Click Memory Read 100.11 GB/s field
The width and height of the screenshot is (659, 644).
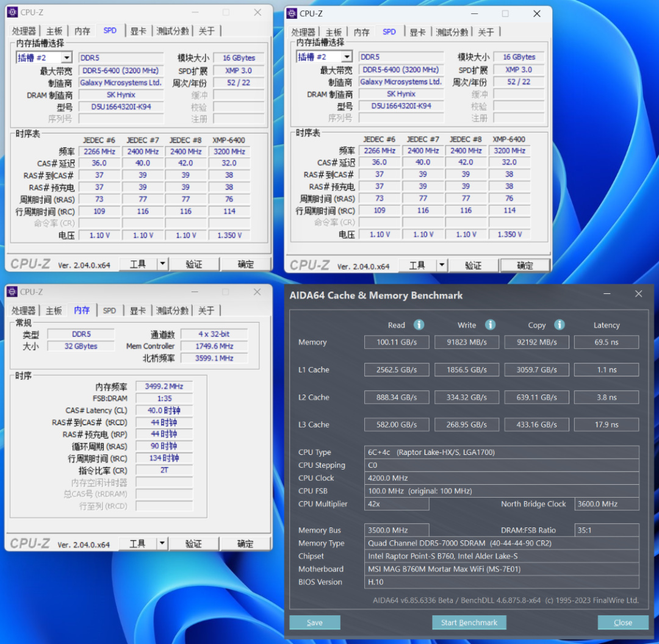point(397,342)
